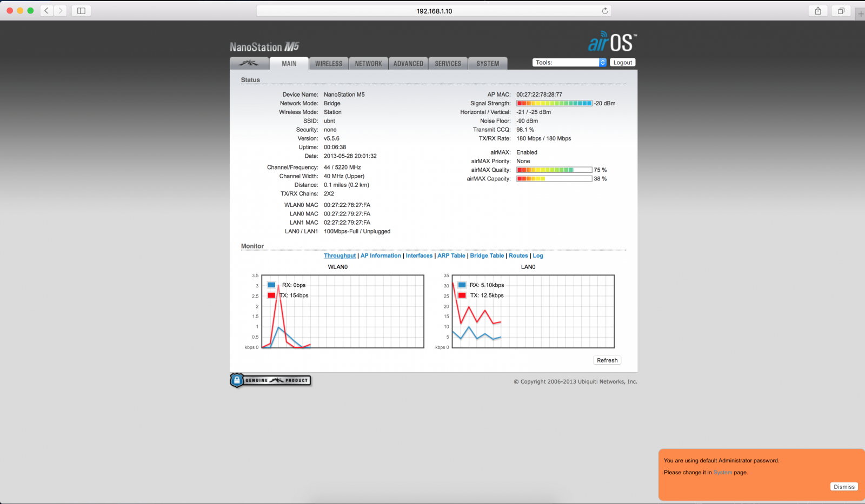Open the Bridge Table link
Image resolution: width=865 pixels, height=504 pixels.
[x=487, y=256]
